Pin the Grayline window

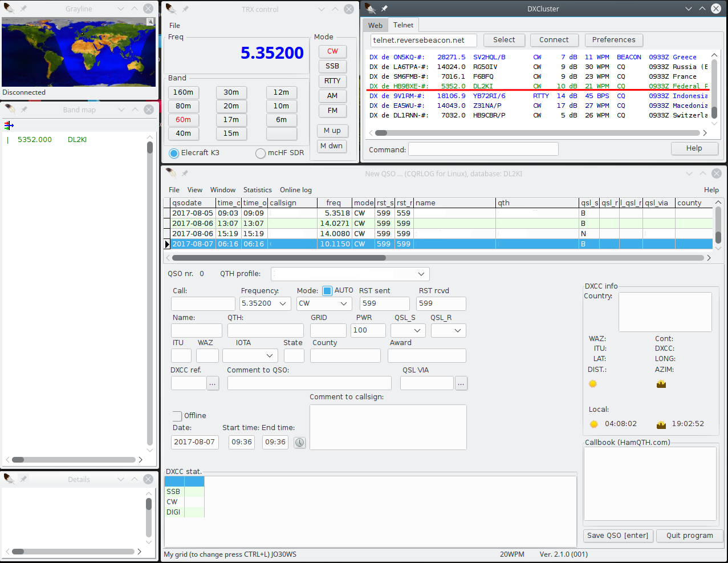click(x=24, y=9)
